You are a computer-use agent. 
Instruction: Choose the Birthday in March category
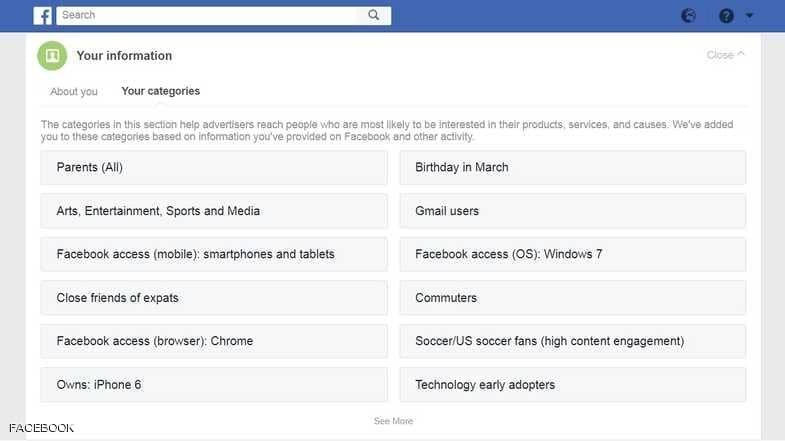pyautogui.click(x=572, y=168)
